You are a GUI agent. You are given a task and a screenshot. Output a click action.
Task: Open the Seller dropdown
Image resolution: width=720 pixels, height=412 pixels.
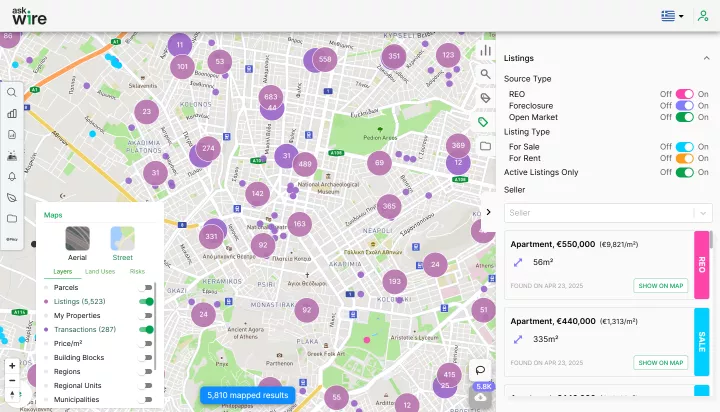[x=608, y=212]
